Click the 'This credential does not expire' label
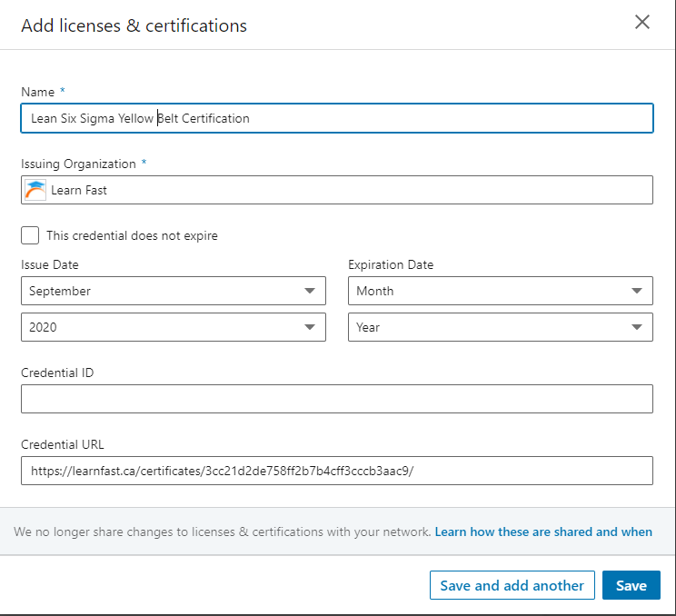Image resolution: width=676 pixels, height=616 pixels. (132, 235)
